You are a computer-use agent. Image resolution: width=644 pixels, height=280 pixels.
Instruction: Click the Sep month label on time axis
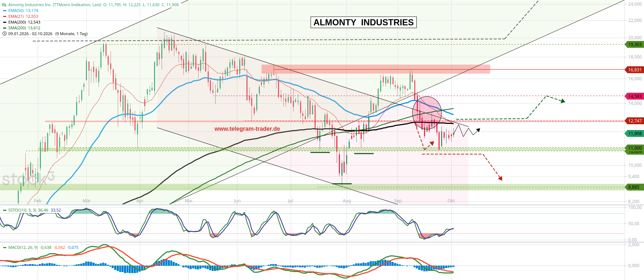398,201
